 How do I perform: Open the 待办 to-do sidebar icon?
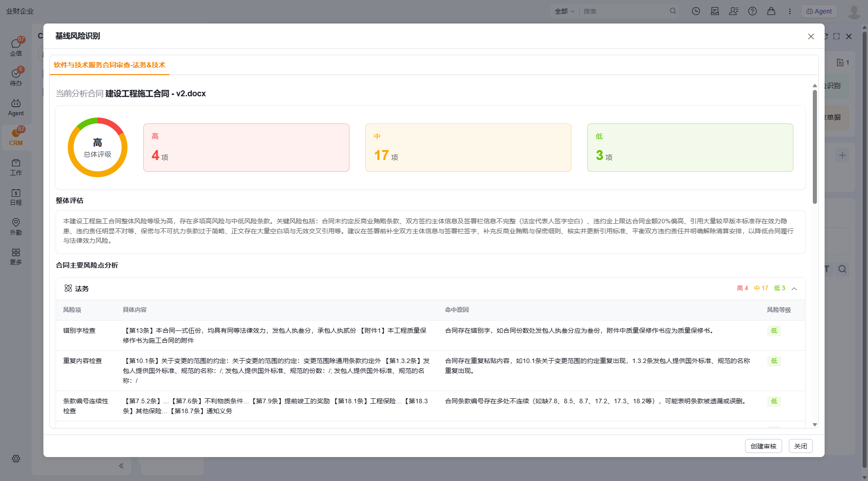click(16, 76)
